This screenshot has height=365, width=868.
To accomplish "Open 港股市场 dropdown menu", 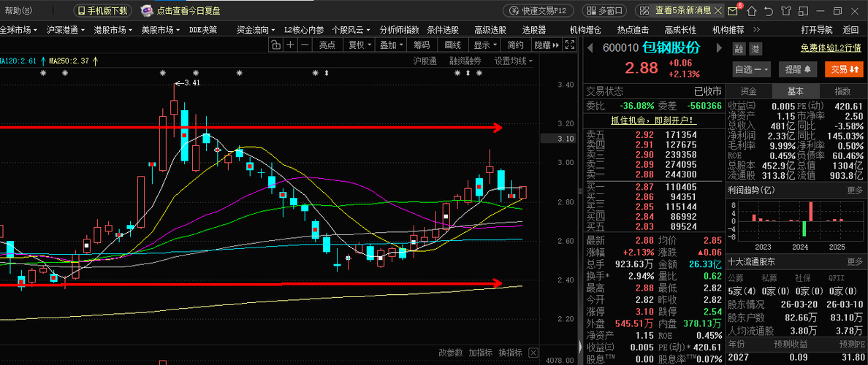I will point(113,30).
